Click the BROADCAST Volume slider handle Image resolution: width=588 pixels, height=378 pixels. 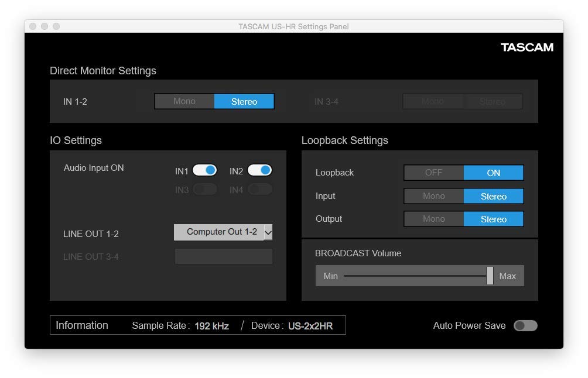pyautogui.click(x=490, y=276)
